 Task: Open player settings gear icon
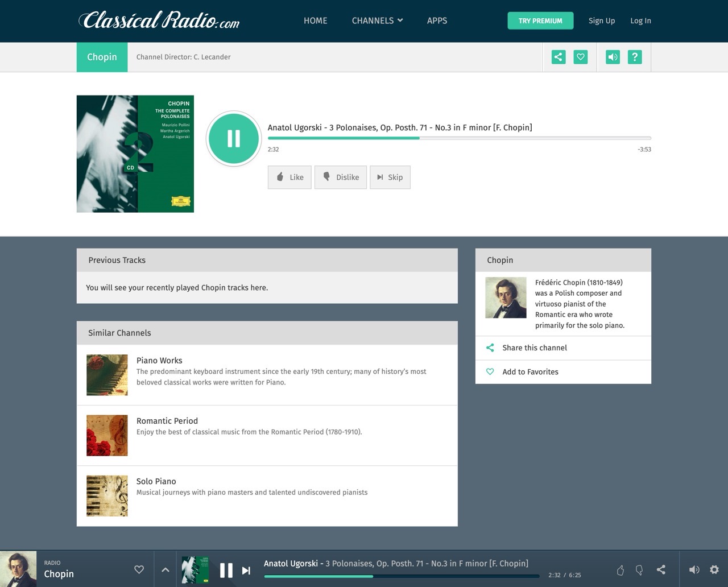(714, 569)
